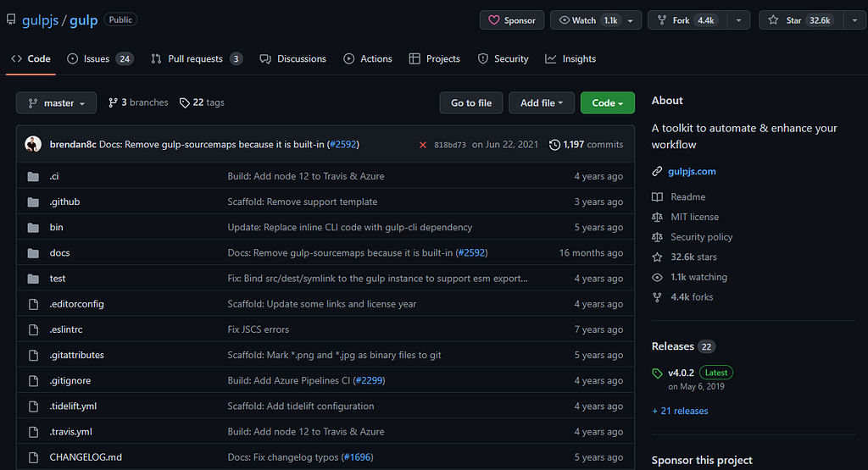Click the red failed-build X status icon
The height and width of the screenshot is (470, 868).
422,145
